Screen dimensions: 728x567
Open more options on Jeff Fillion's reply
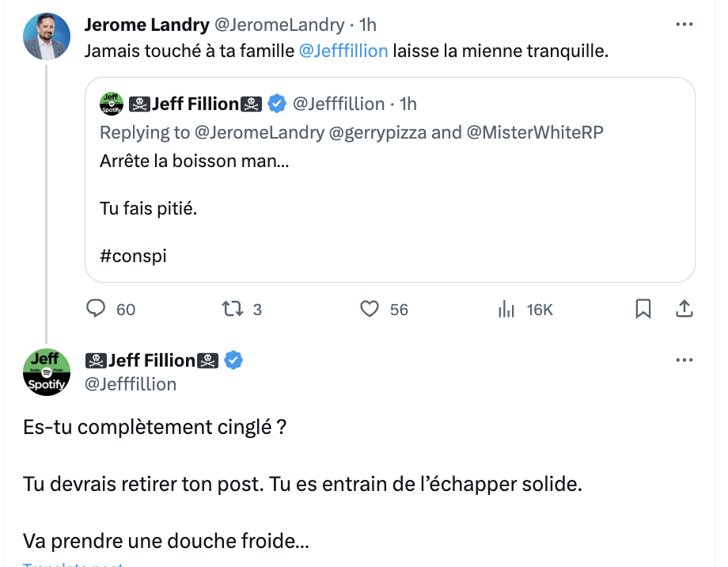click(684, 360)
